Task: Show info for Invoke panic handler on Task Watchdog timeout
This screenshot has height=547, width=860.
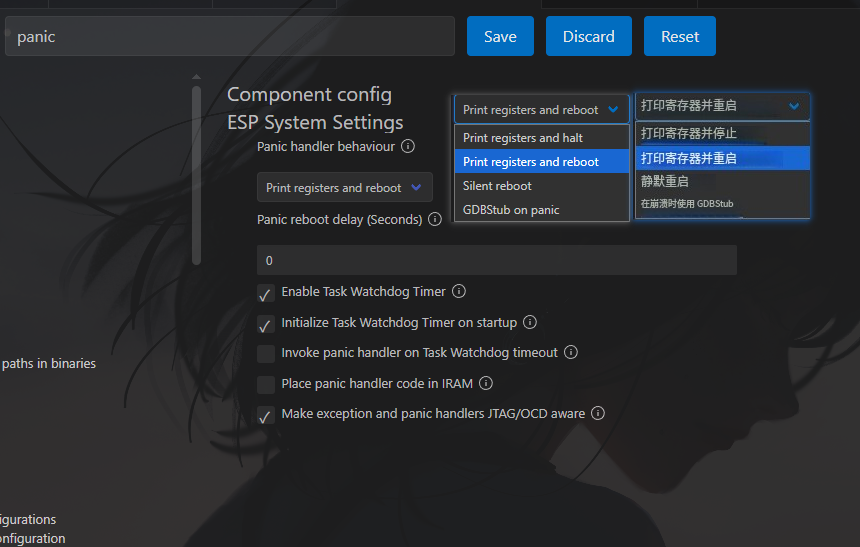Action: (x=570, y=352)
